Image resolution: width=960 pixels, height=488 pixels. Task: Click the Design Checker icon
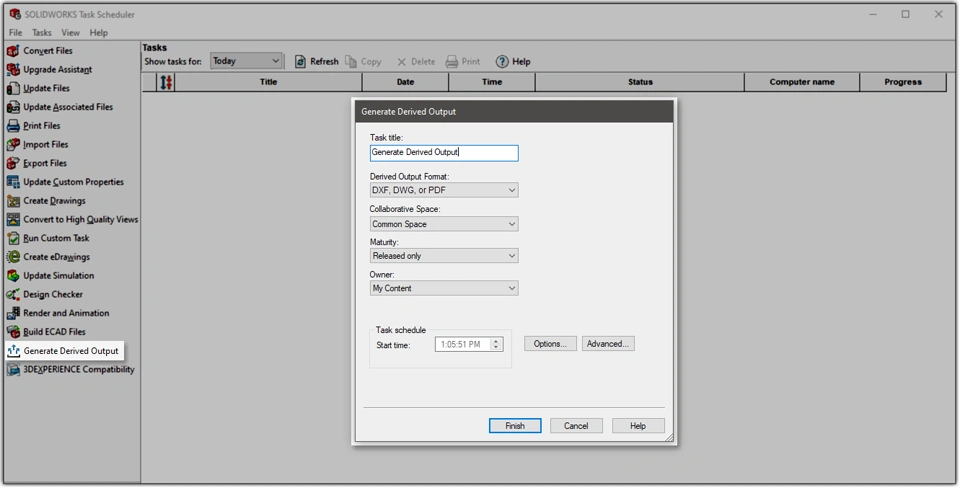[x=13, y=295]
